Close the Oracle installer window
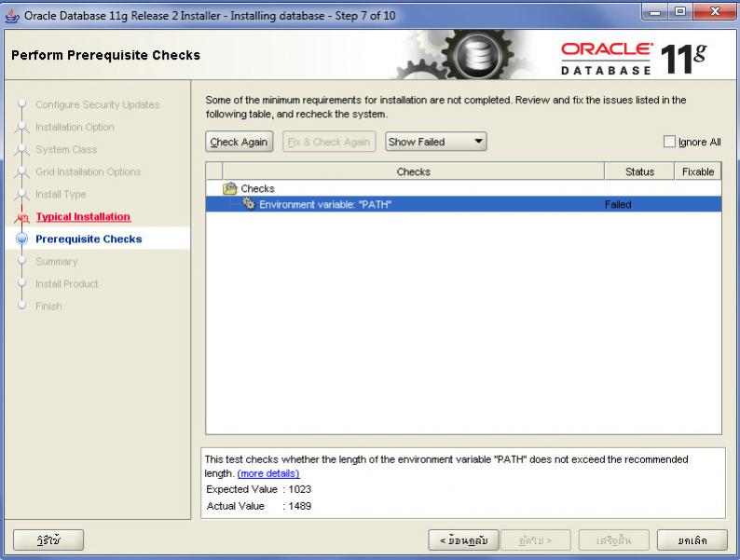Image resolution: width=740 pixels, height=560 pixels. (715, 12)
